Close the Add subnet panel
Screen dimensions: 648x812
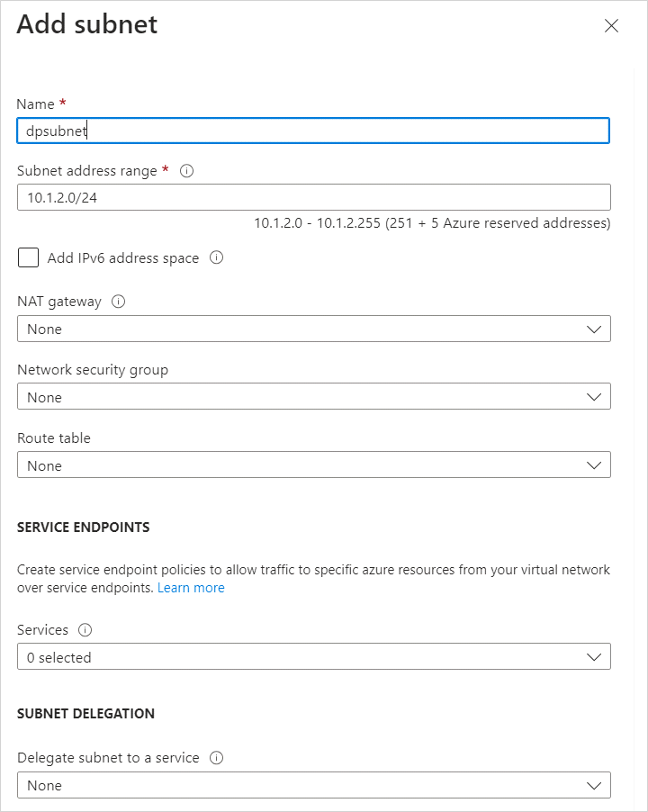click(611, 26)
